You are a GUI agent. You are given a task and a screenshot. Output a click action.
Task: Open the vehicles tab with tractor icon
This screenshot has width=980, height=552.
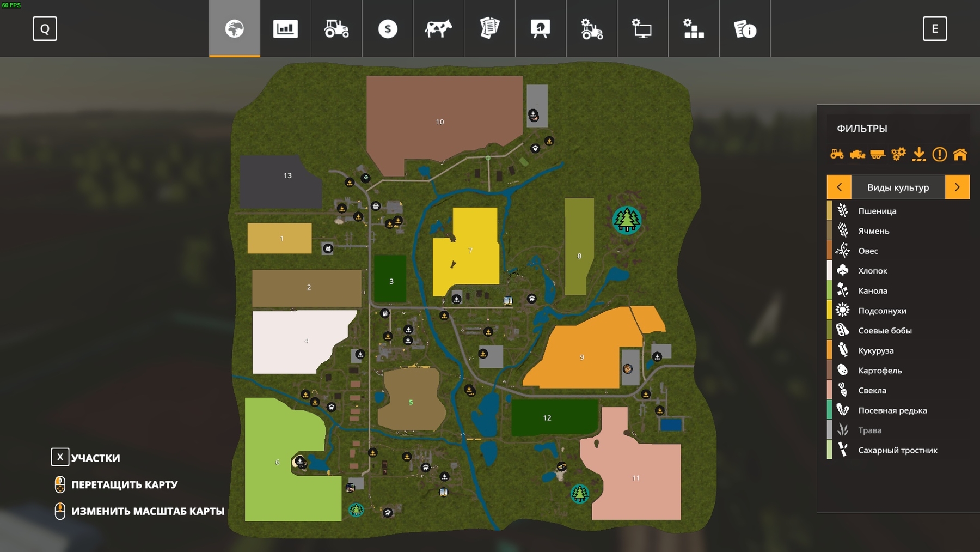tap(336, 29)
